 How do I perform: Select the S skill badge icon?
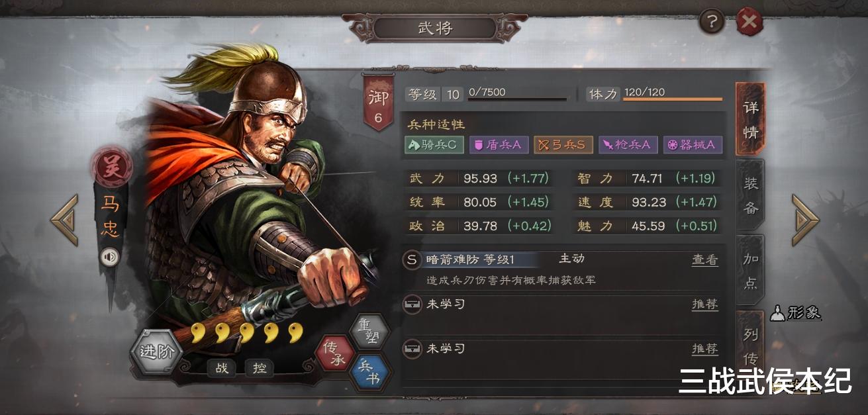tap(412, 260)
